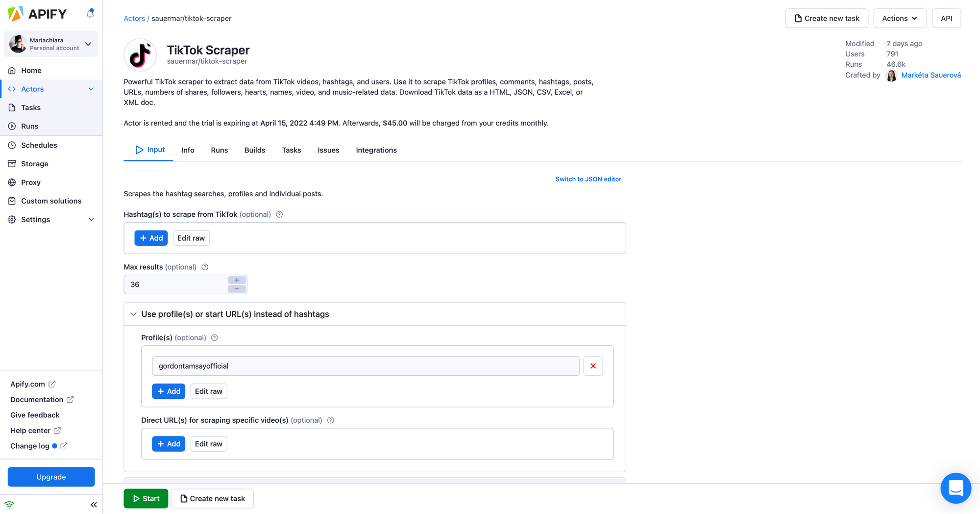
Task: Collapse the sidebar with double-chevron icon
Action: (94, 505)
